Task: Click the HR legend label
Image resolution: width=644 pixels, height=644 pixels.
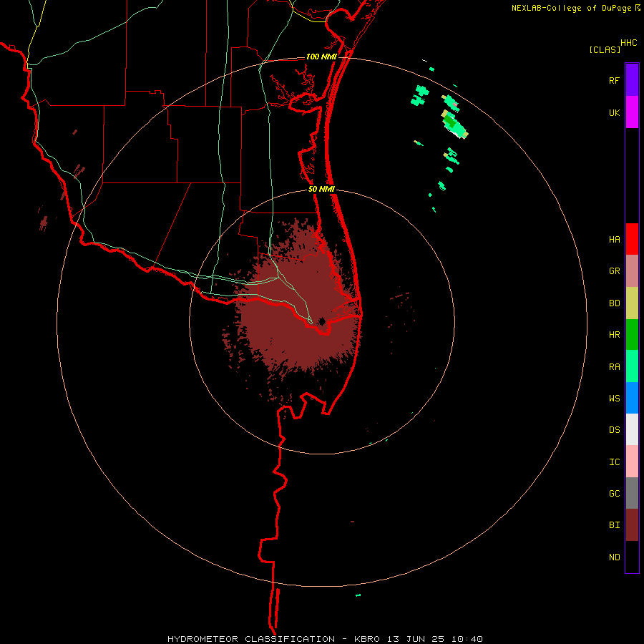Action: (x=614, y=335)
